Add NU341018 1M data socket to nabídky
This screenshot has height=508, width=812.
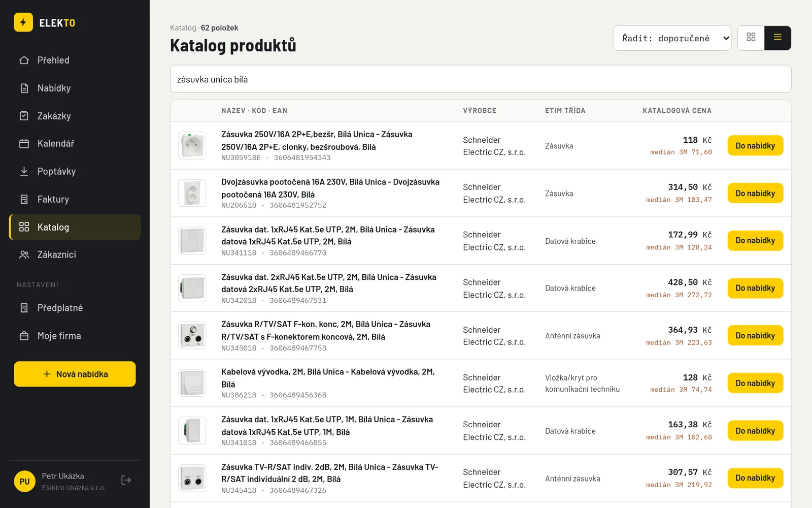(755, 431)
